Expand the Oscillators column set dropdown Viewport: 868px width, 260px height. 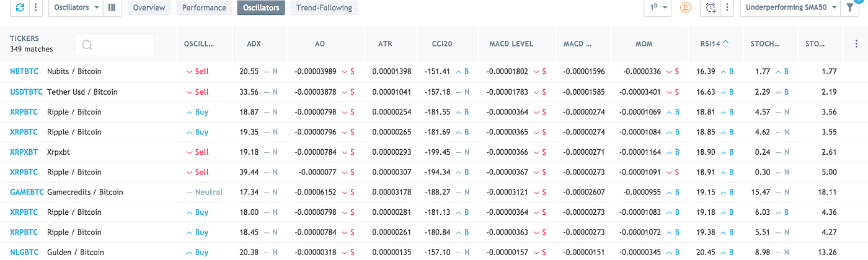tap(76, 7)
